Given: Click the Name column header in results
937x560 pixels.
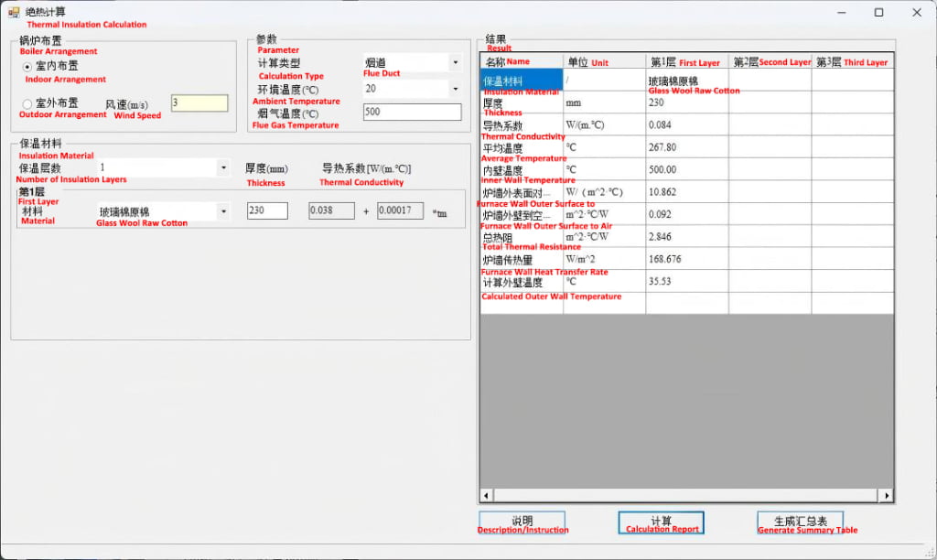Looking at the screenshot, I should (x=521, y=61).
